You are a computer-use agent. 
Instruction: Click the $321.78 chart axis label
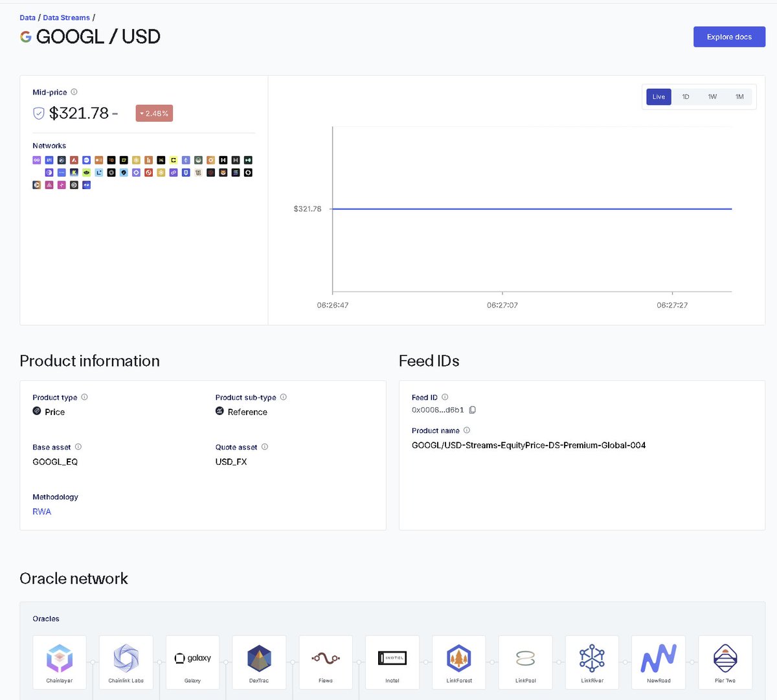coord(308,209)
